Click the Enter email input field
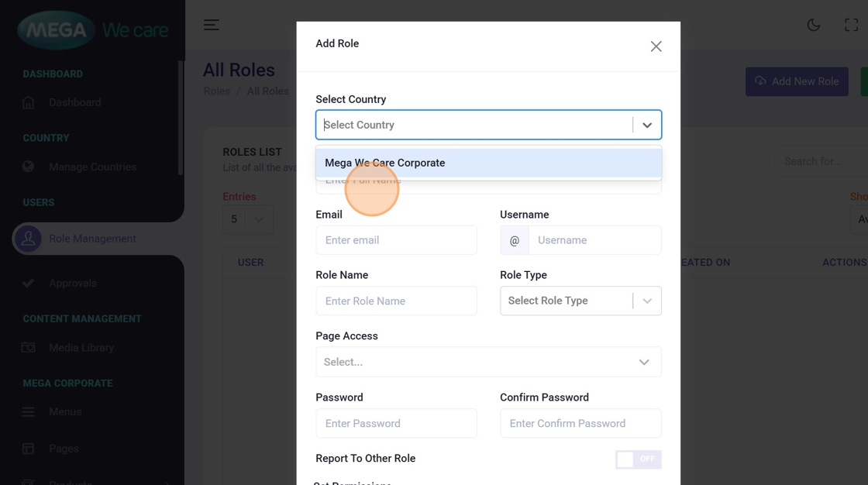The height and width of the screenshot is (485, 868). click(396, 240)
